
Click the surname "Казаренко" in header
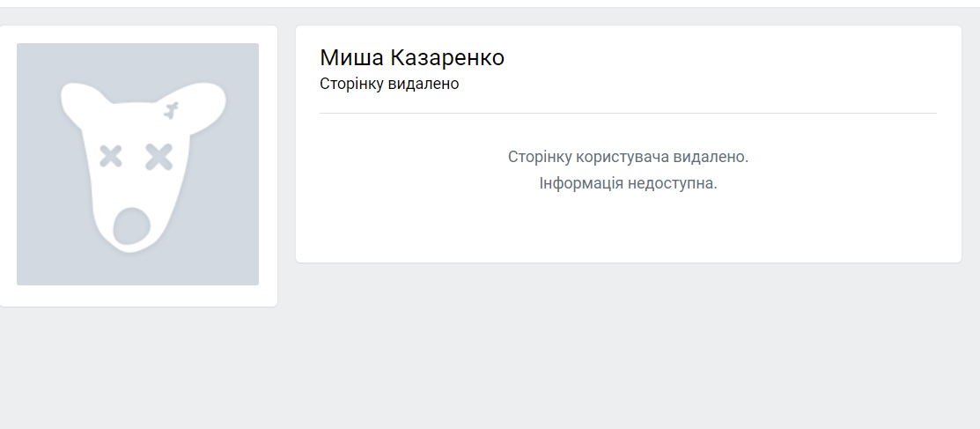click(x=447, y=58)
